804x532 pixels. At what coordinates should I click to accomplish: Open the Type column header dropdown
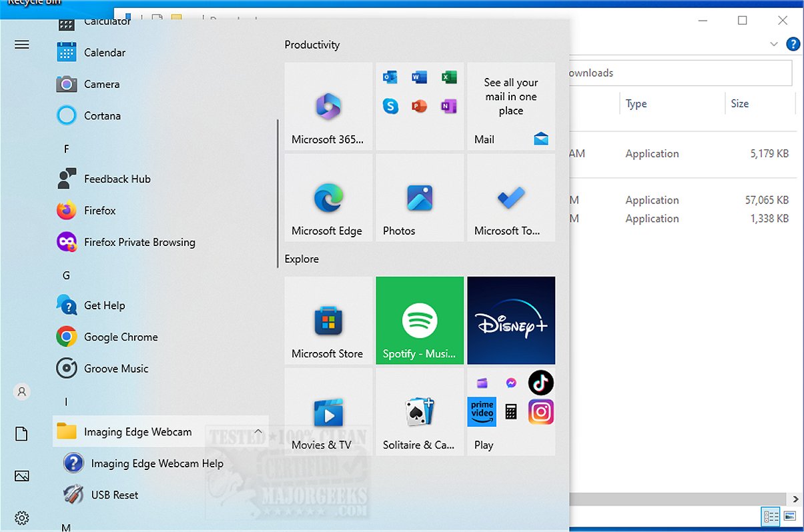(636, 103)
